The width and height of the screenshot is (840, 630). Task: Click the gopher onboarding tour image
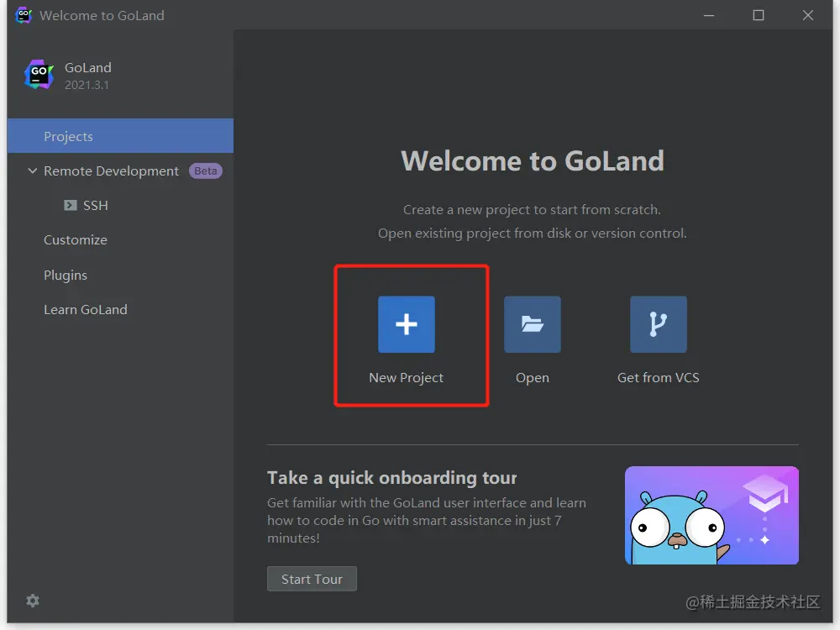[x=711, y=516]
